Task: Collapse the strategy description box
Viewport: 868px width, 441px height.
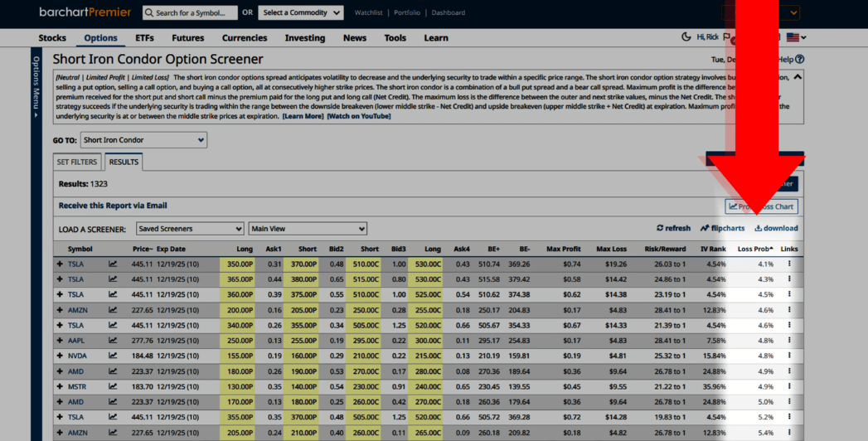Action: tap(797, 77)
